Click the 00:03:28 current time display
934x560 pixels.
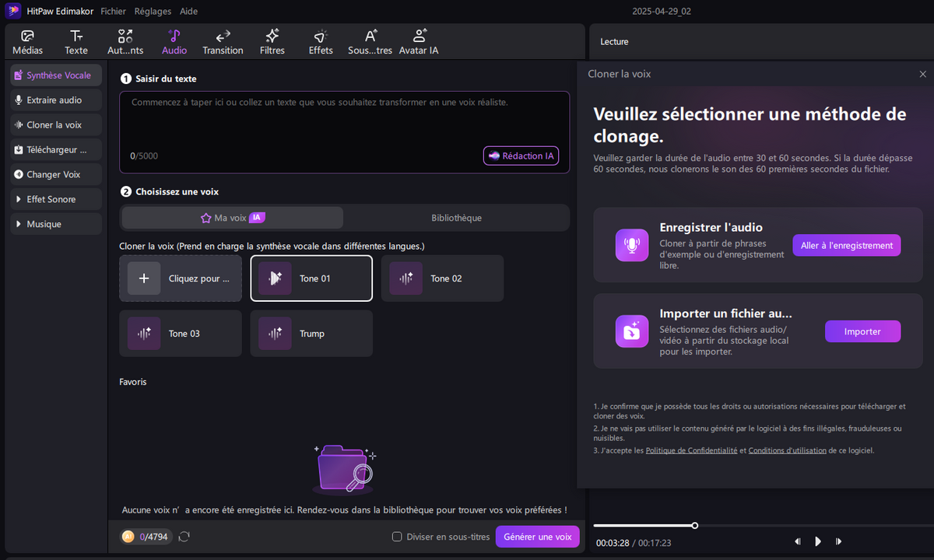pyautogui.click(x=613, y=542)
